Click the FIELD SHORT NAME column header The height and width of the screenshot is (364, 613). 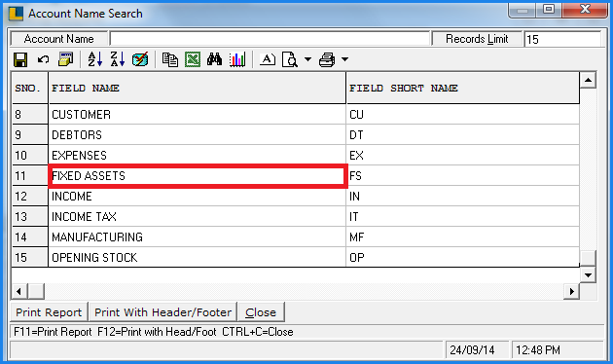(x=462, y=88)
